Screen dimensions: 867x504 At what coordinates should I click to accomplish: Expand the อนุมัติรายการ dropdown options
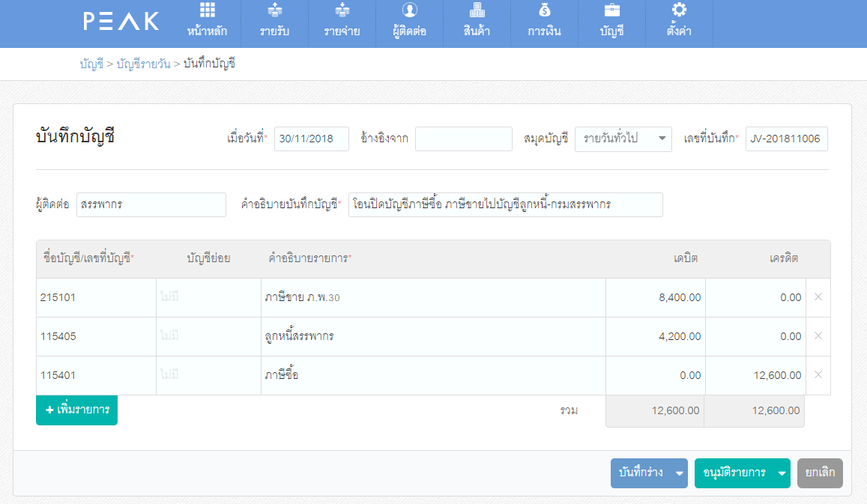tap(780, 473)
